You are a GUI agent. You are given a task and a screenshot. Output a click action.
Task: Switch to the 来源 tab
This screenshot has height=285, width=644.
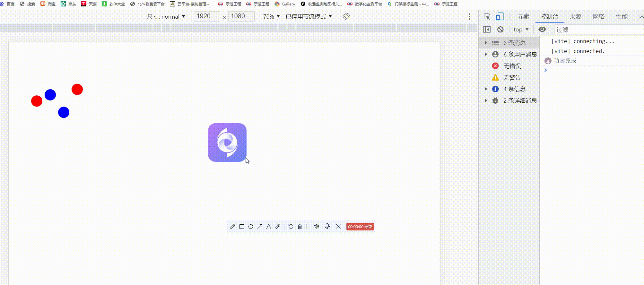(x=576, y=17)
